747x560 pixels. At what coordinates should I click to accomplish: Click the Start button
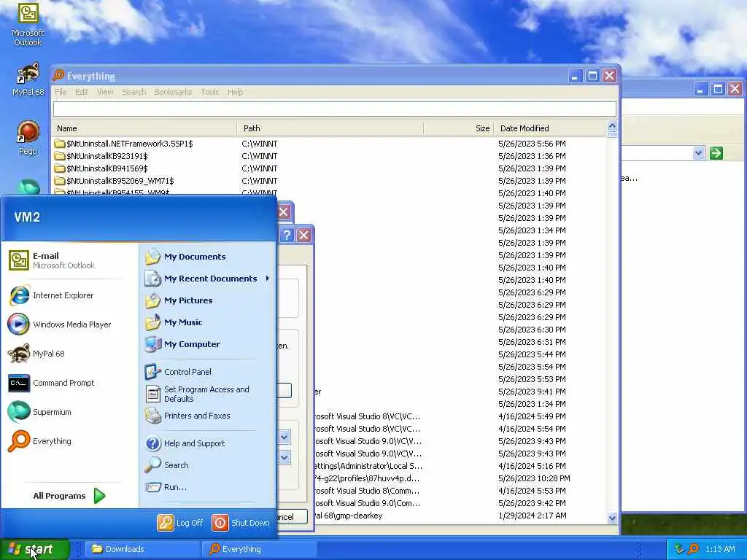[x=34, y=549]
